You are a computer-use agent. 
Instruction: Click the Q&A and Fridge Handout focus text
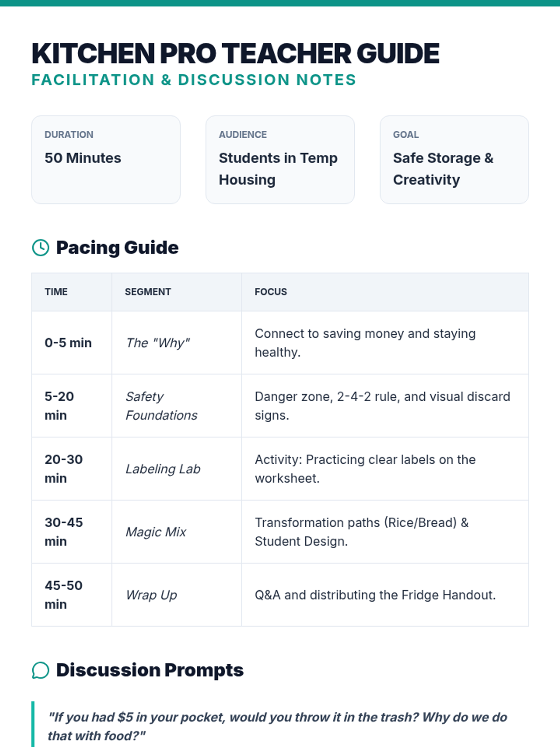375,595
